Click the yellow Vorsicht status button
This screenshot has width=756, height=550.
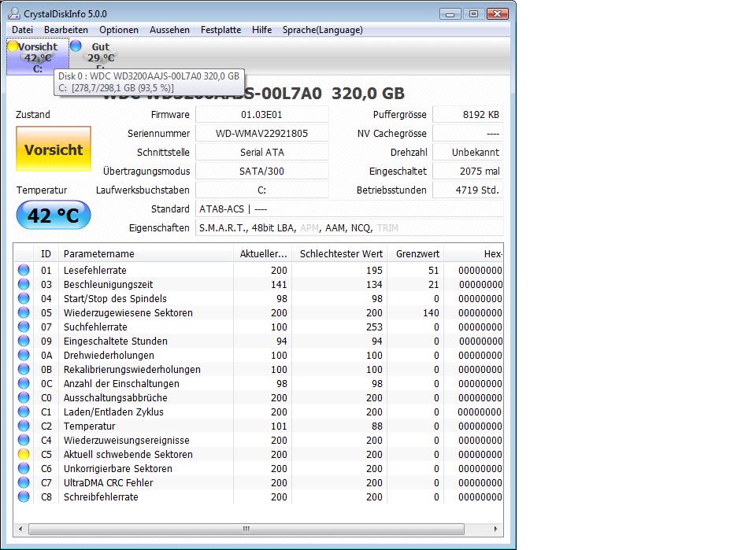pos(54,149)
